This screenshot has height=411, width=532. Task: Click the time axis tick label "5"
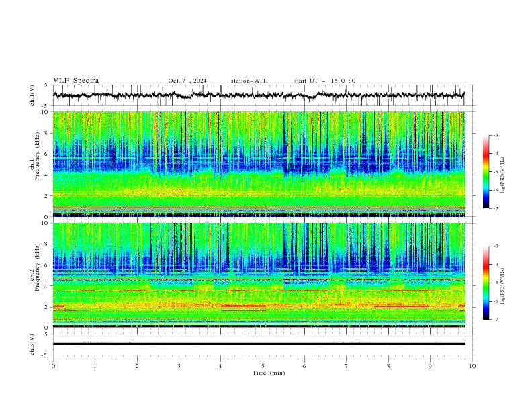pyautogui.click(x=263, y=366)
